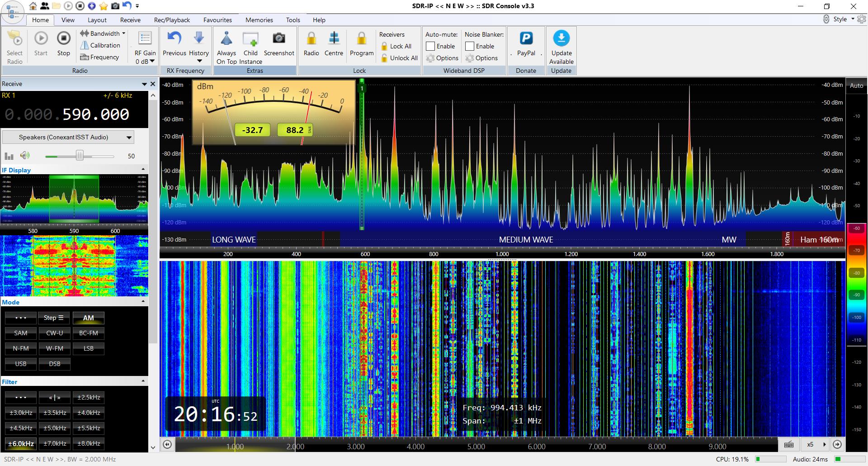This screenshot has height=466, width=868.
Task: Click the PayPal donate icon
Action: click(x=526, y=38)
